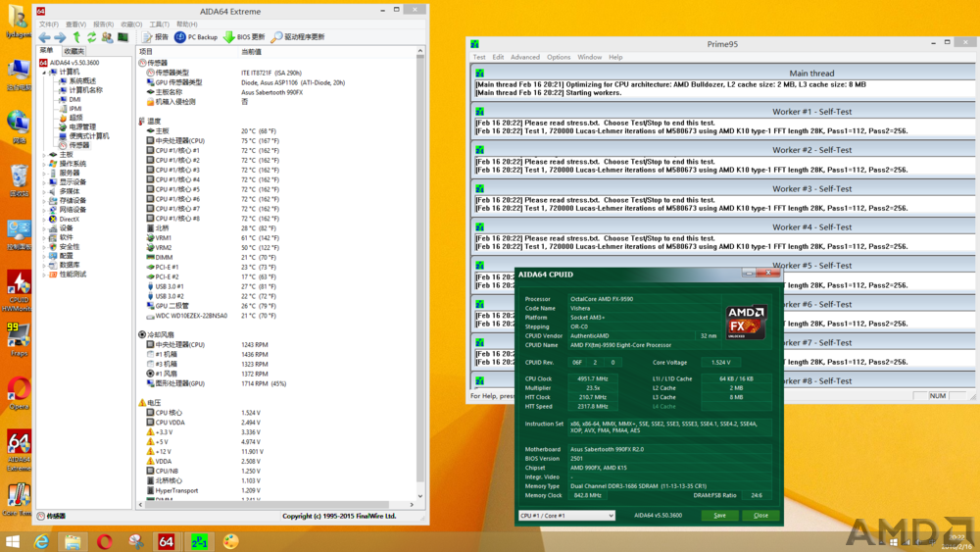Click Save in AIDA64 CPUID
The width and height of the screenshot is (980, 552).
tap(719, 515)
